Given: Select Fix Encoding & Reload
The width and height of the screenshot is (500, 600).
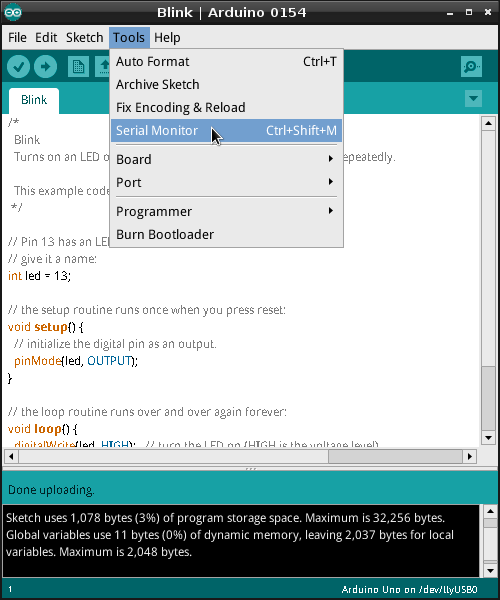Looking at the screenshot, I should tap(226, 107).
